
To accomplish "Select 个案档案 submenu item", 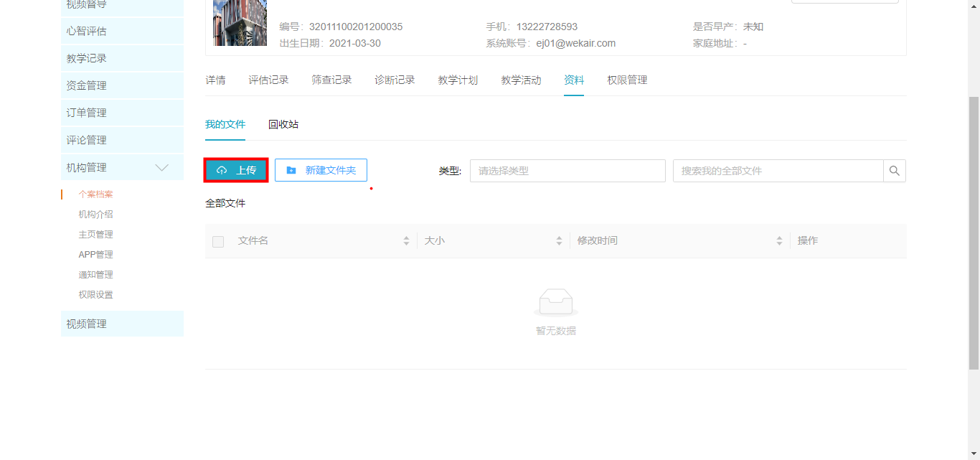I will click(x=95, y=194).
